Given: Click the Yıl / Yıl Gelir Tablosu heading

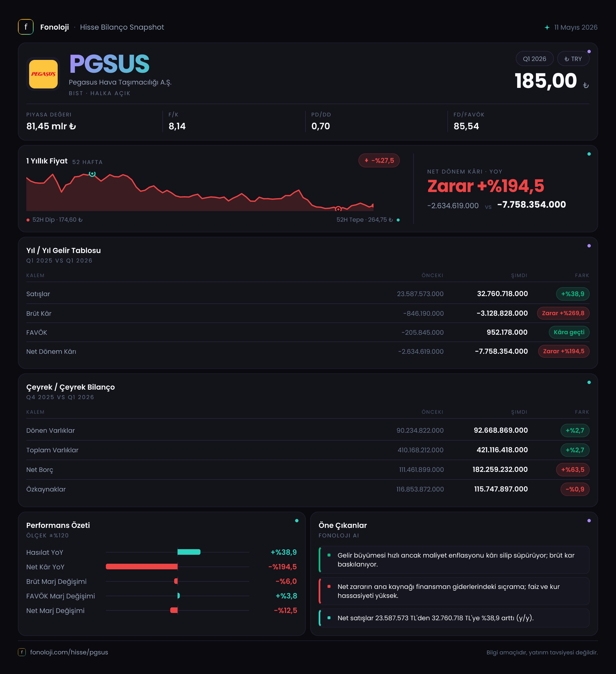Looking at the screenshot, I should (x=64, y=251).
